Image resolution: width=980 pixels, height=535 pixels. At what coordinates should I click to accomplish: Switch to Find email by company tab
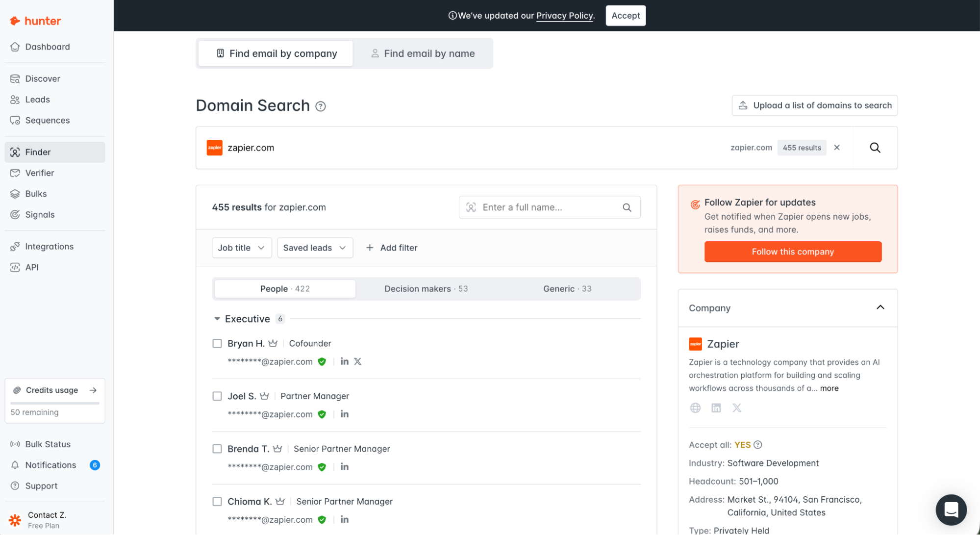pyautogui.click(x=276, y=53)
